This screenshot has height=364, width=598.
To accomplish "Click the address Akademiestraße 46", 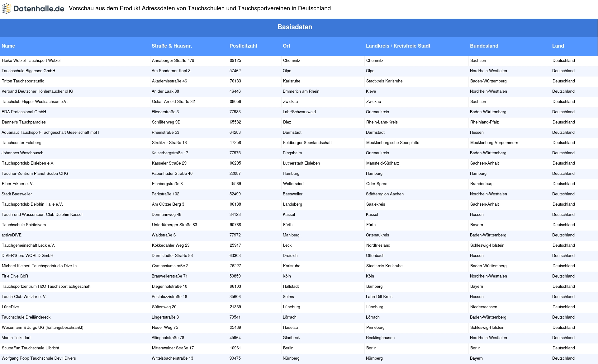I will 169,81.
